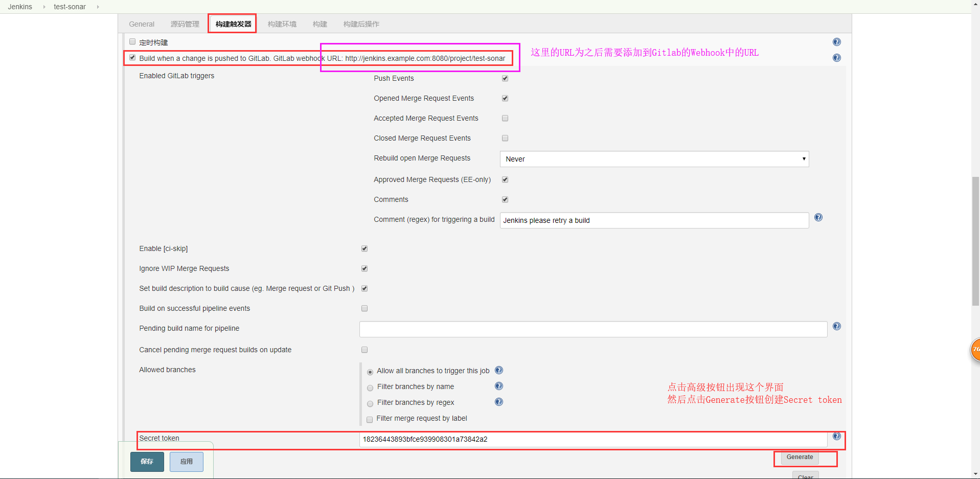The image size is (980, 479).
Task: Go to Jenkins home breadcrumb
Action: pyautogui.click(x=20, y=7)
